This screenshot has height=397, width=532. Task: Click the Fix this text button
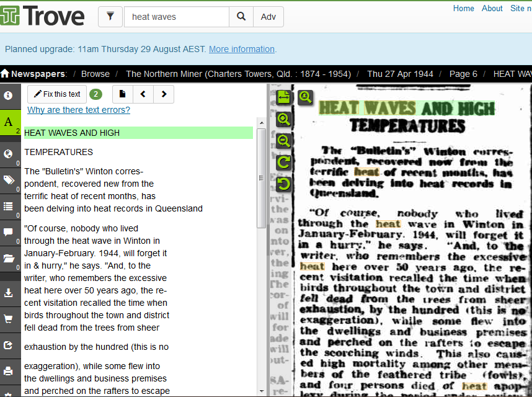(57, 94)
